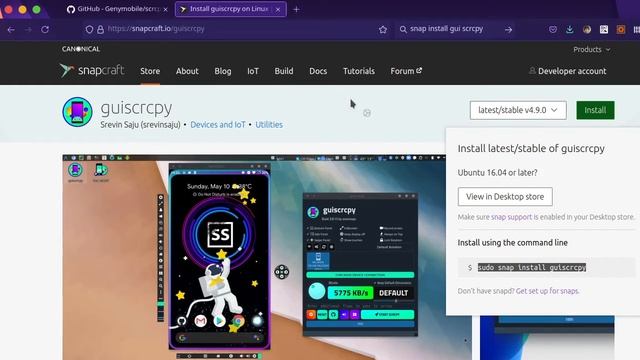Open the Docs nav item
640x360 pixels.
click(318, 71)
